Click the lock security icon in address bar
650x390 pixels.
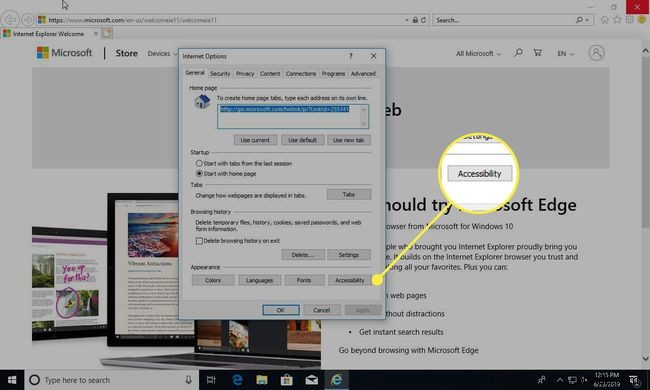415,20
